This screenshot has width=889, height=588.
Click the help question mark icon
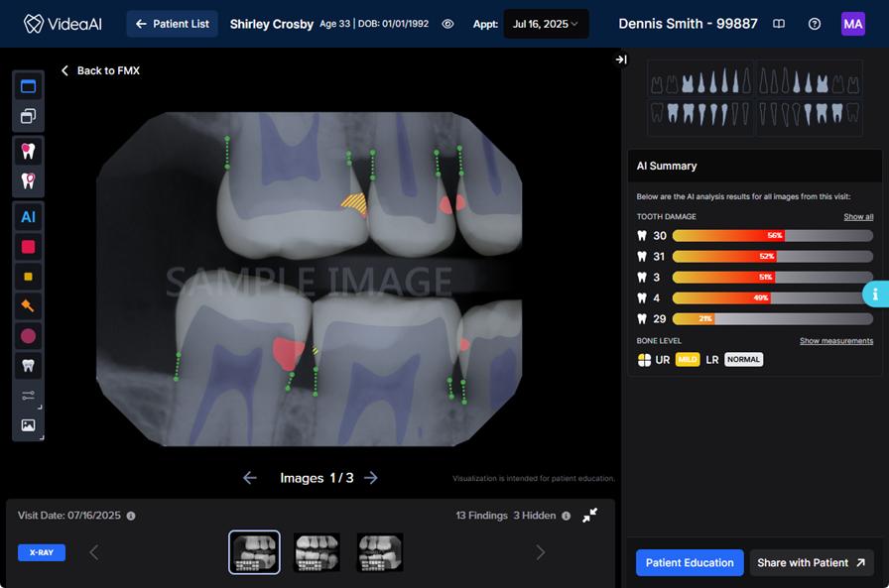coord(815,24)
